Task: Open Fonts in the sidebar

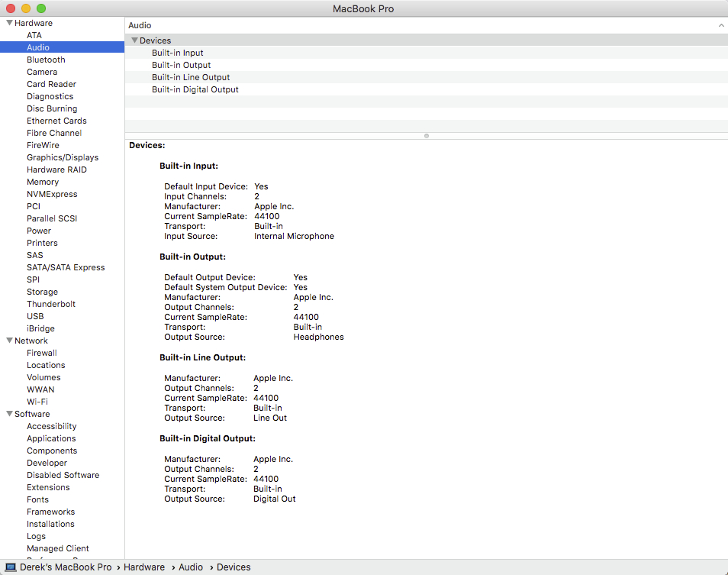Action: (37, 499)
